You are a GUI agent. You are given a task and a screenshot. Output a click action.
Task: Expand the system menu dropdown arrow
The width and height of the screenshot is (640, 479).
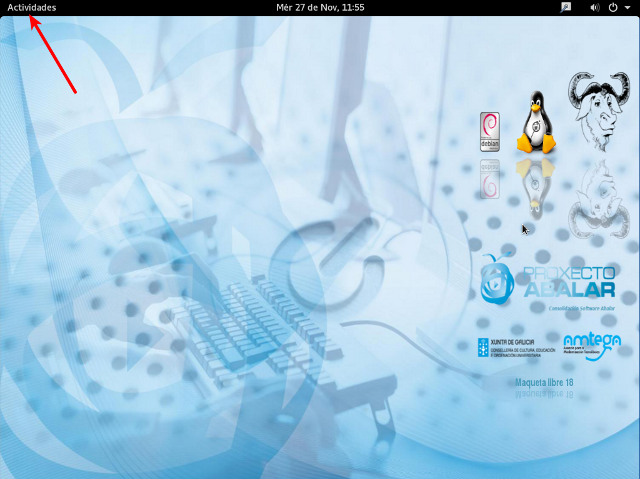click(628, 7)
